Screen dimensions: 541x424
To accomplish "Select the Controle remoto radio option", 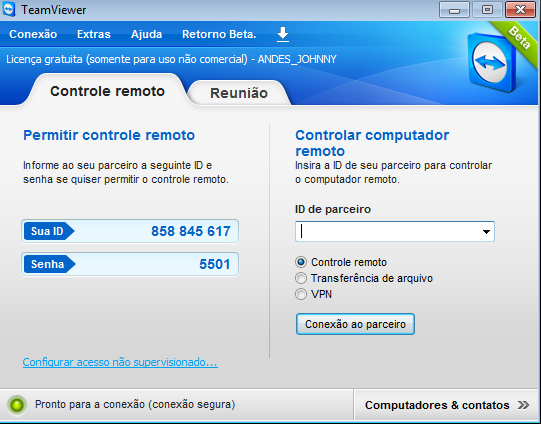I will (x=301, y=262).
